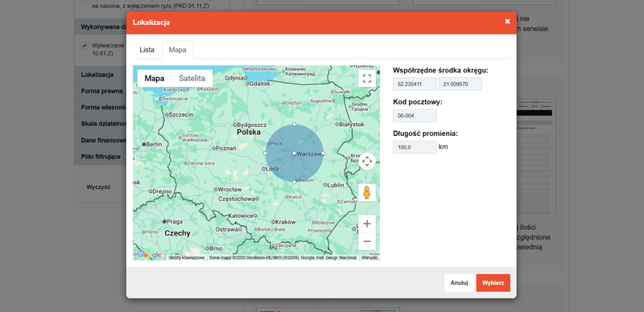Toggle fullscreen map view icon
The image size is (644, 312).
click(x=367, y=79)
